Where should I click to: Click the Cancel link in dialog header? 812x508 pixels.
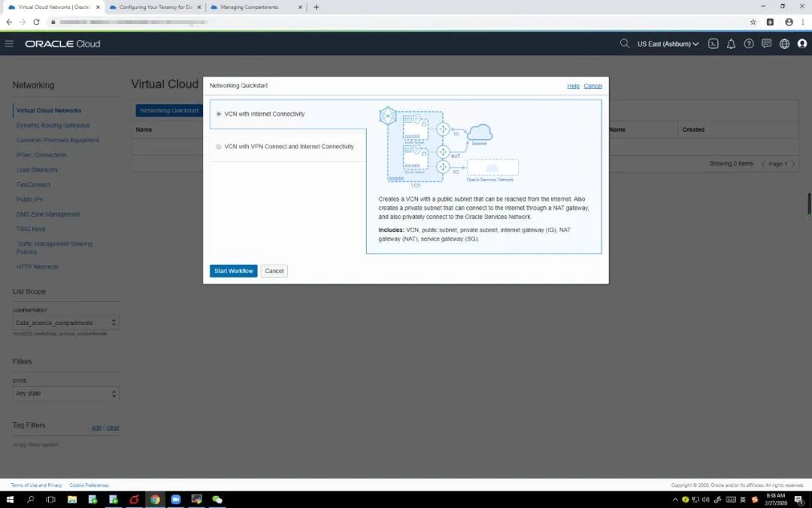tap(593, 86)
